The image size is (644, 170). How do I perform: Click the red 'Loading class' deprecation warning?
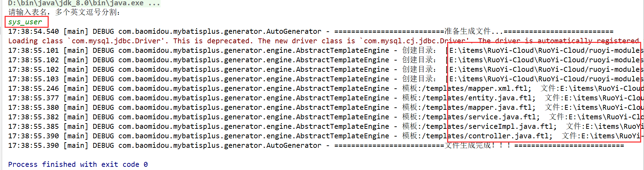(324, 41)
